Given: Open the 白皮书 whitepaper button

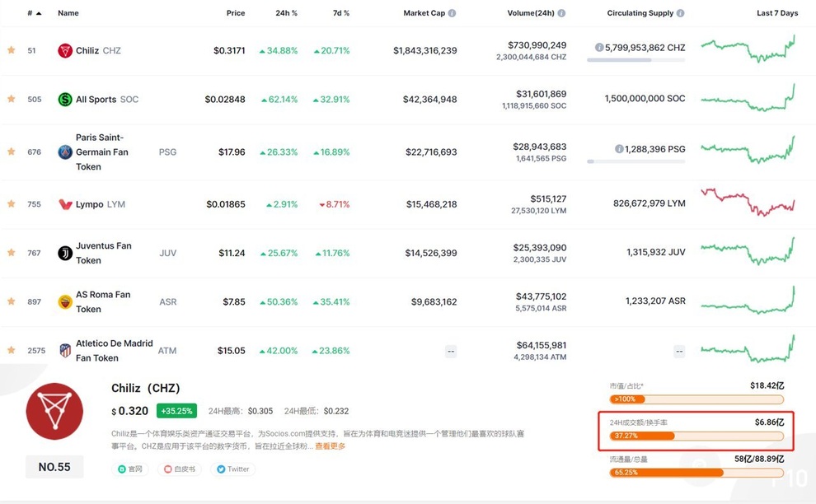Looking at the screenshot, I should pyautogui.click(x=180, y=469).
